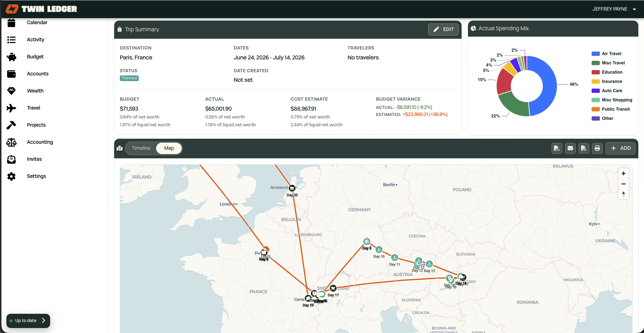Open Activity list icon in sidebar
Screen dimensions: 644x333
[x=11, y=40]
